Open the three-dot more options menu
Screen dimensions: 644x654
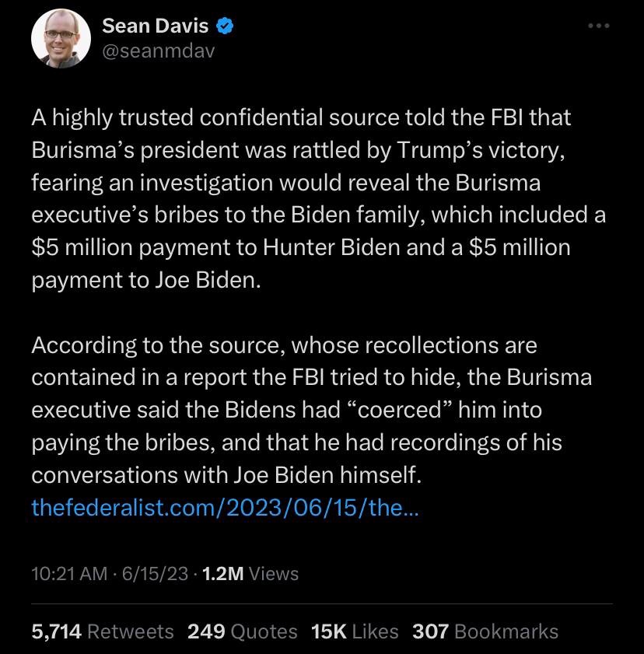coord(599,26)
